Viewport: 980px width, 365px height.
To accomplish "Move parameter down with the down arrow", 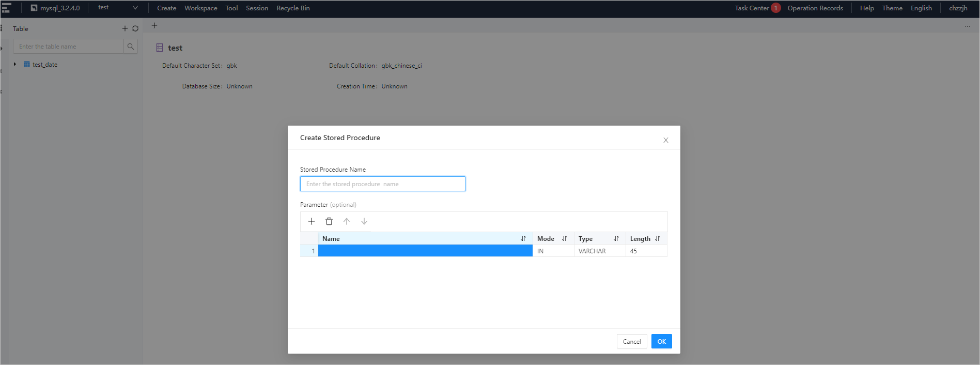I will (364, 221).
